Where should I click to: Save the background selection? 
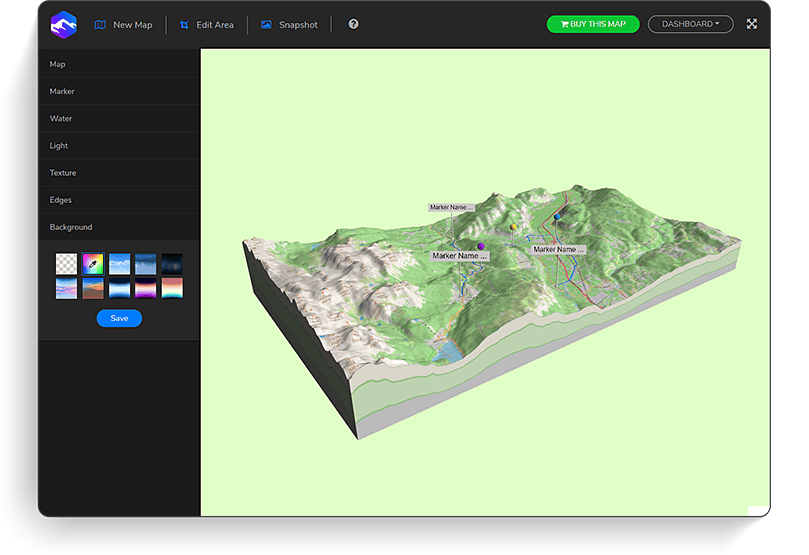(119, 318)
